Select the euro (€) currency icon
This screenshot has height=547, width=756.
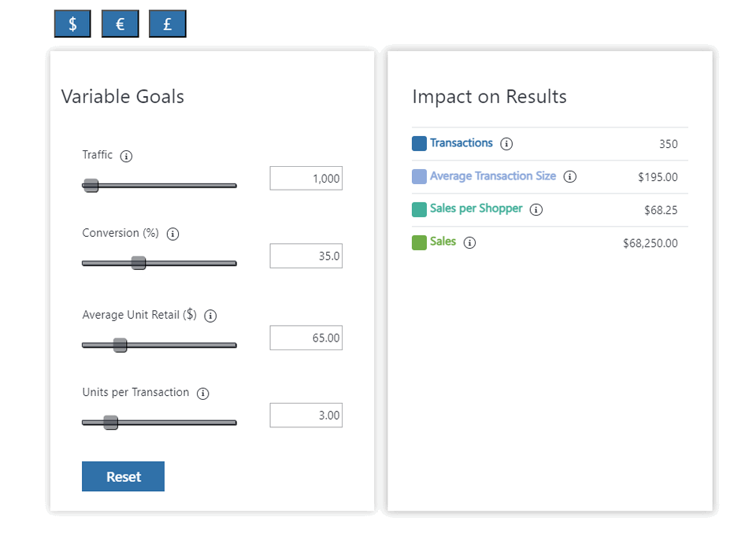(120, 24)
